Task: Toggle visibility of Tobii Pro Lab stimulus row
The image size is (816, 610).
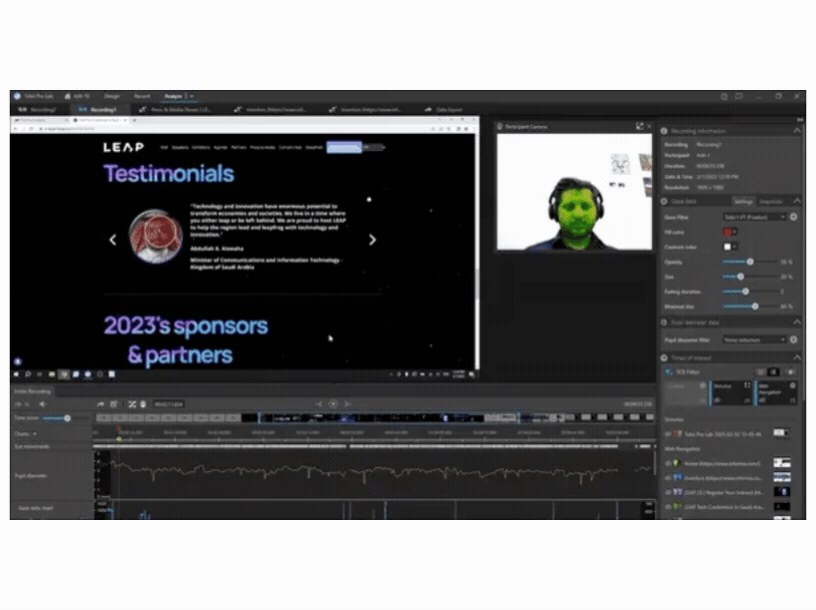Action: coord(668,434)
